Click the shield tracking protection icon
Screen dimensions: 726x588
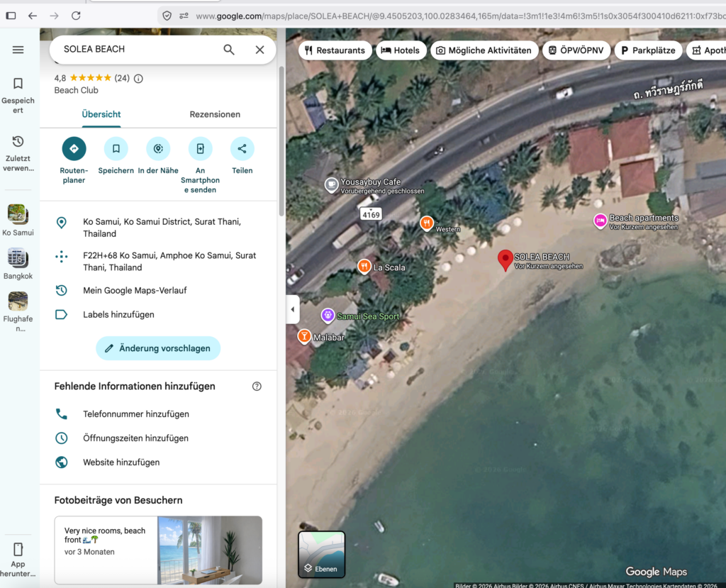167,16
